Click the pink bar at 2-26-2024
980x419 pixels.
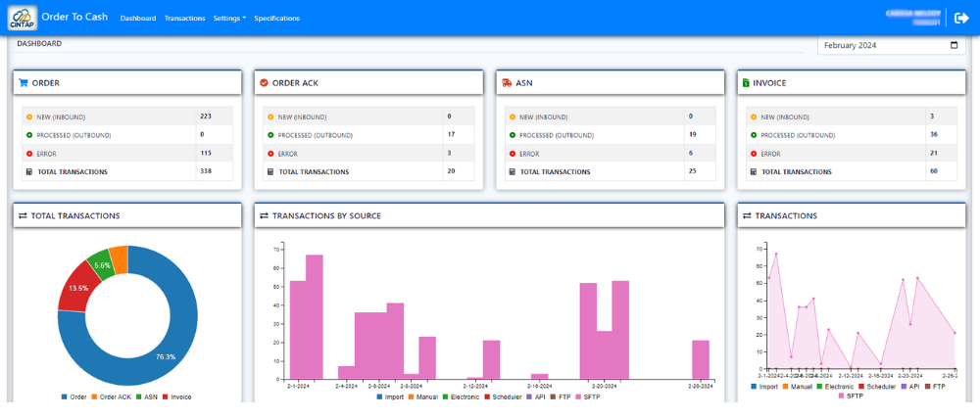point(701,359)
